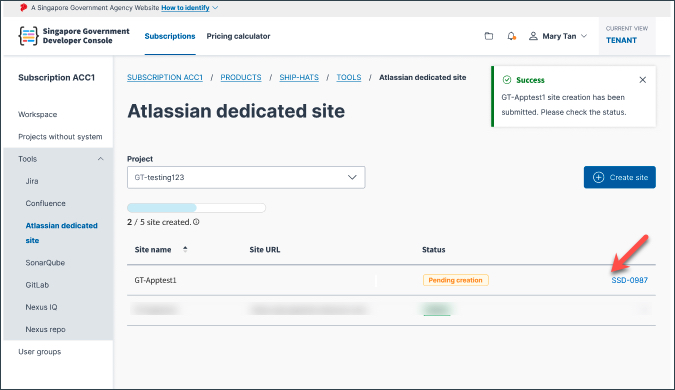Image resolution: width=675 pixels, height=390 pixels.
Task: Open the SSD-0987 ticket link
Action: pos(630,280)
